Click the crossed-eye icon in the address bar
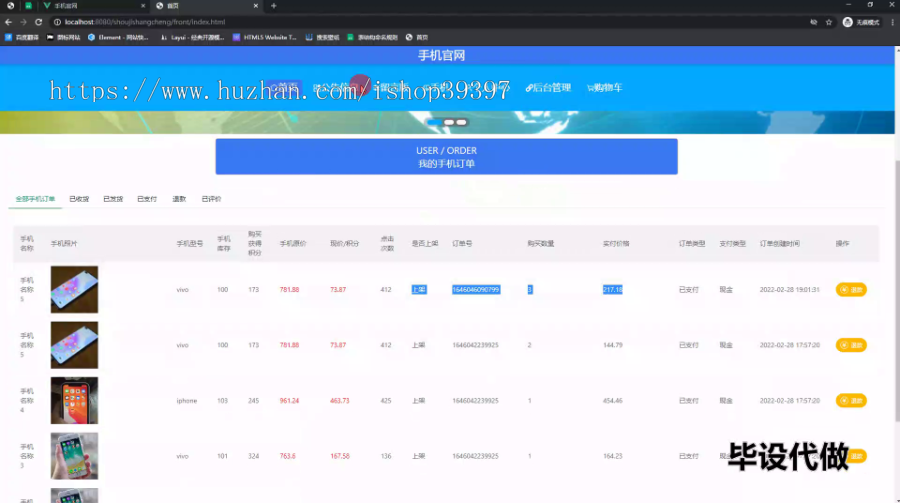The width and height of the screenshot is (900, 503). point(813,22)
